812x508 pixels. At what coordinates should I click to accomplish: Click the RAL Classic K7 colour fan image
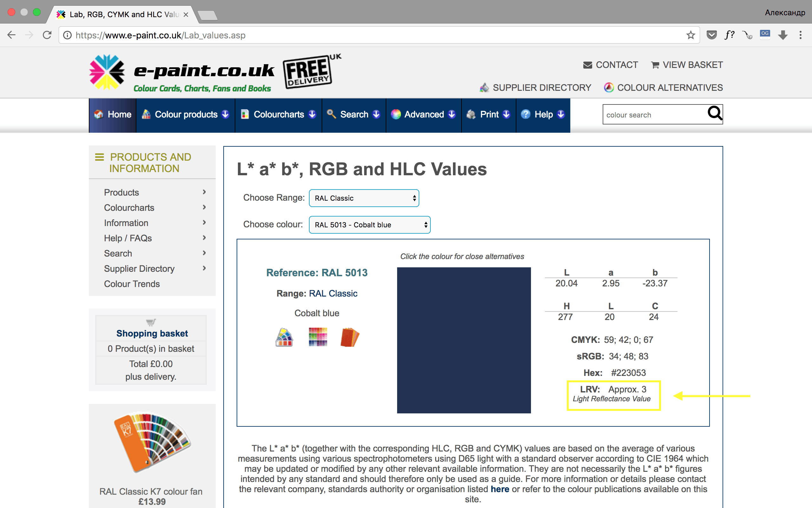point(152,443)
